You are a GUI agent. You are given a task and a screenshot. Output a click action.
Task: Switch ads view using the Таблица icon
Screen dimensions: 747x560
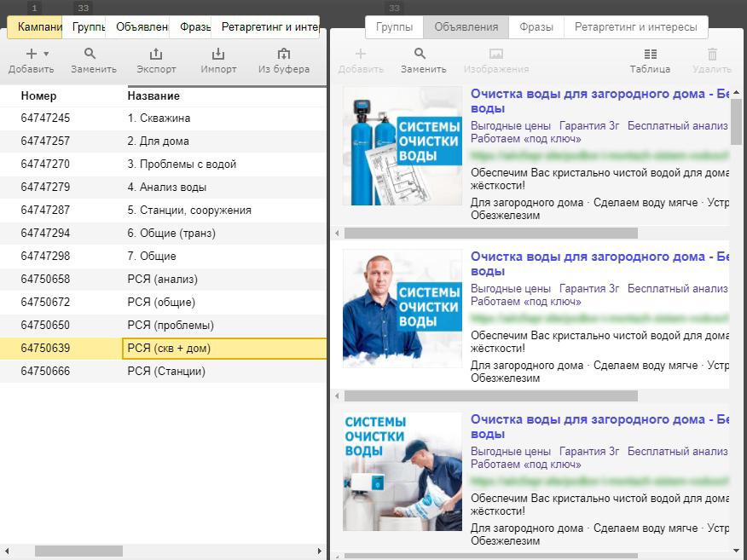pos(651,54)
